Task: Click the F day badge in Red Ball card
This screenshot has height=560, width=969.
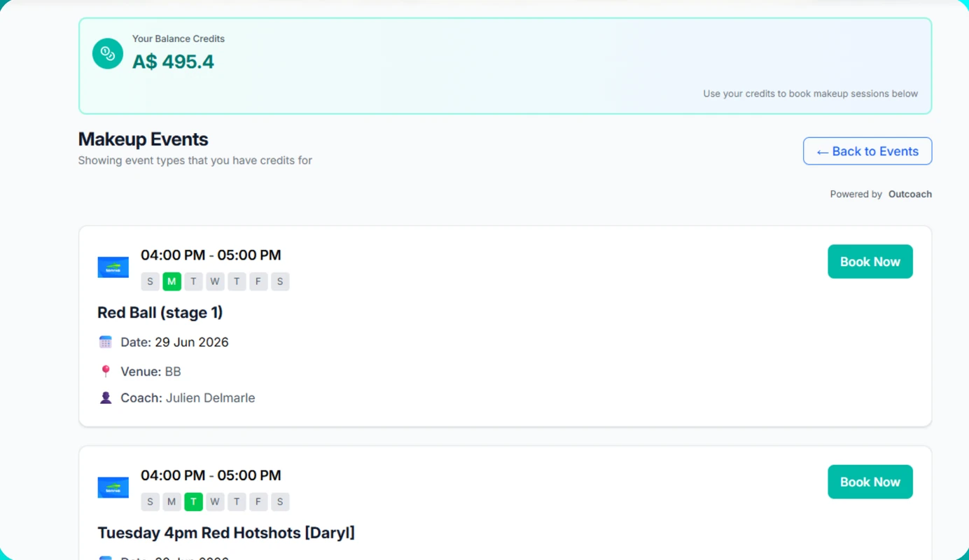Action: tap(258, 281)
